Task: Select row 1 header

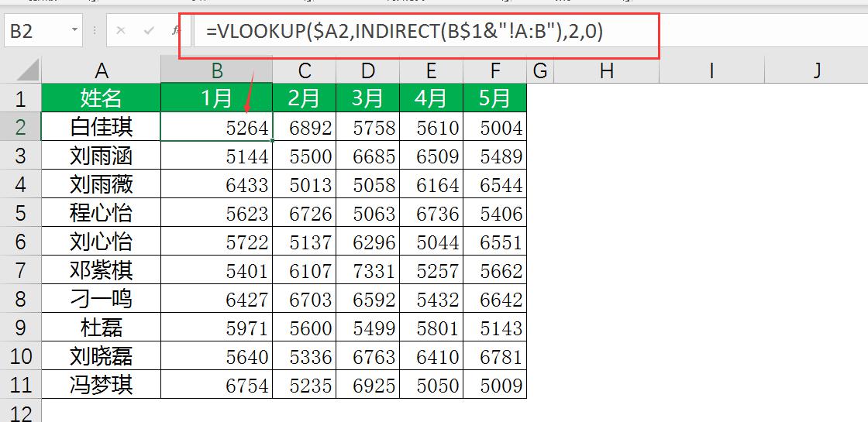Action: coord(20,98)
